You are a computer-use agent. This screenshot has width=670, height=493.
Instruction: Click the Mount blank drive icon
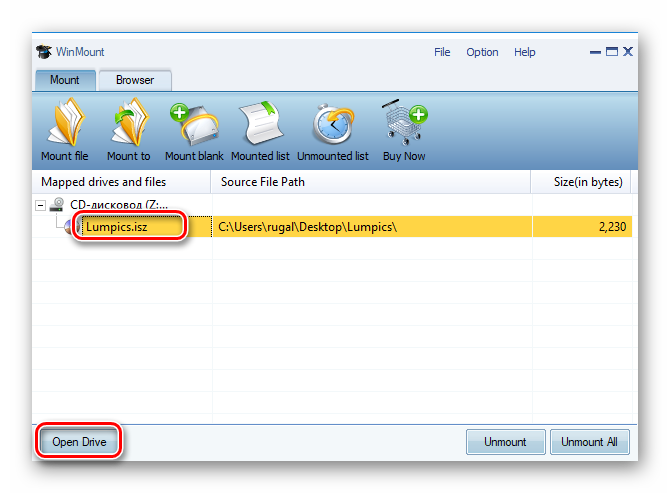(194, 124)
